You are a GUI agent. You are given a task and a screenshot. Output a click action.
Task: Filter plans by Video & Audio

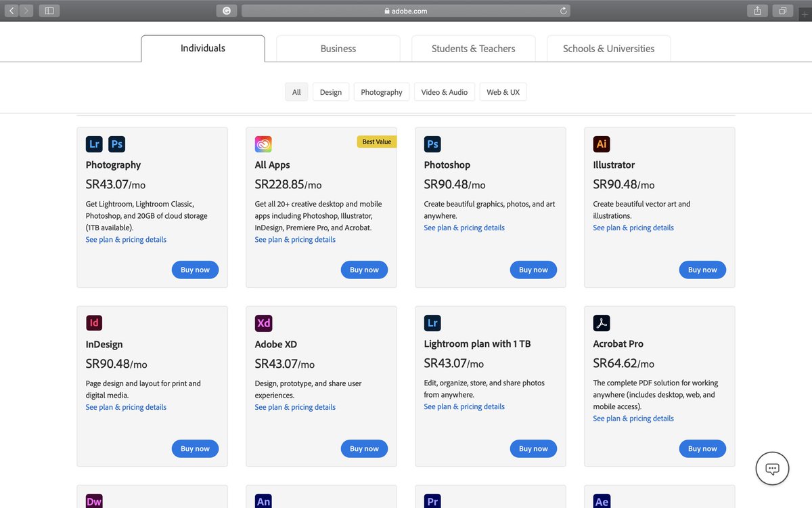445,92
